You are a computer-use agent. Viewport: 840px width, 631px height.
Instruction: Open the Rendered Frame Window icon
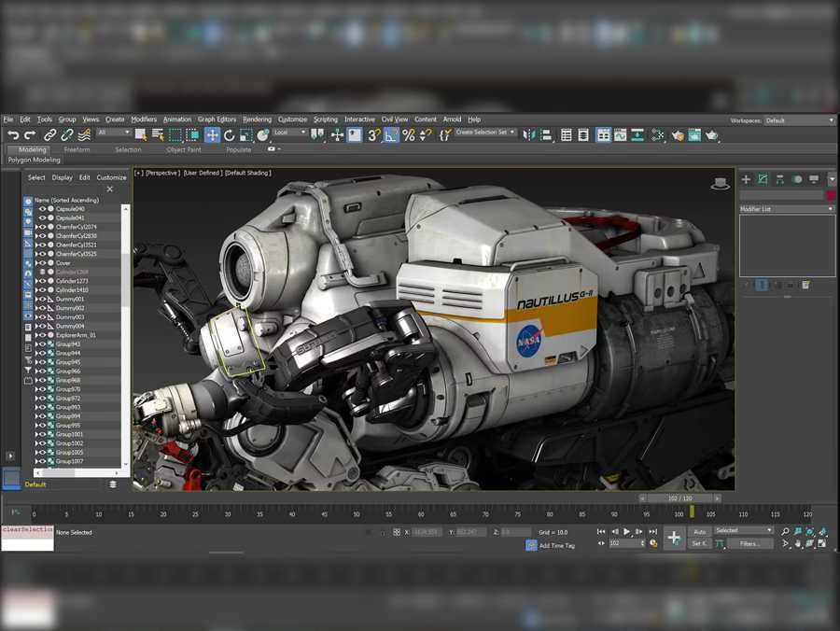[694, 135]
